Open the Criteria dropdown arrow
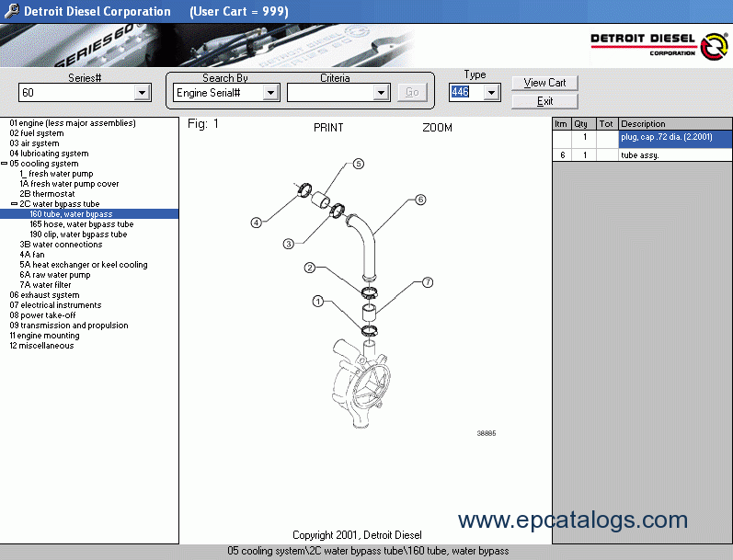This screenshot has height=560, width=733. (381, 93)
